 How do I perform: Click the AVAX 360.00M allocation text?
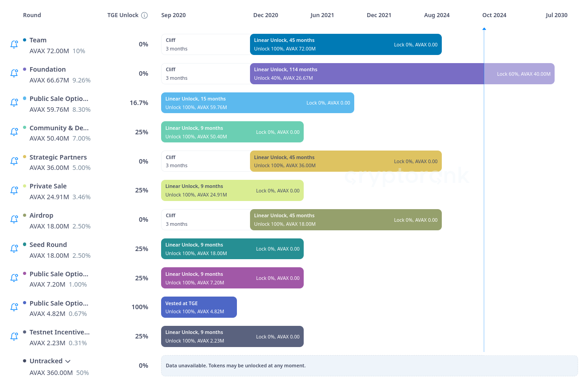click(51, 373)
